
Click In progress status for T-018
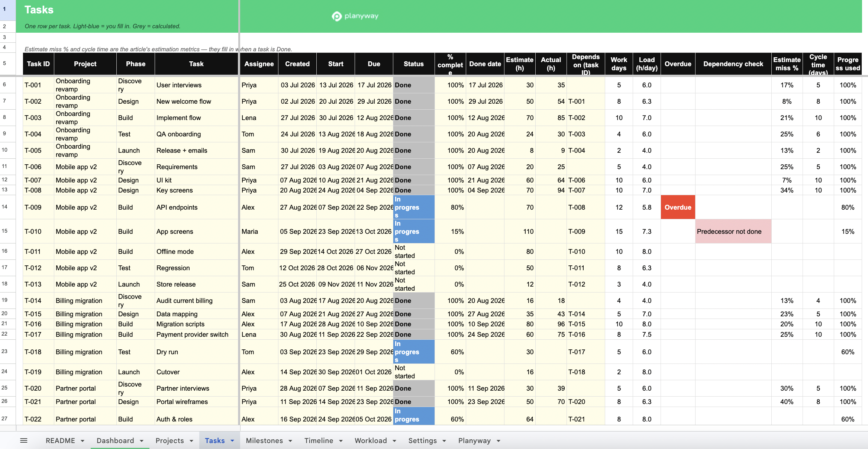pyautogui.click(x=414, y=352)
